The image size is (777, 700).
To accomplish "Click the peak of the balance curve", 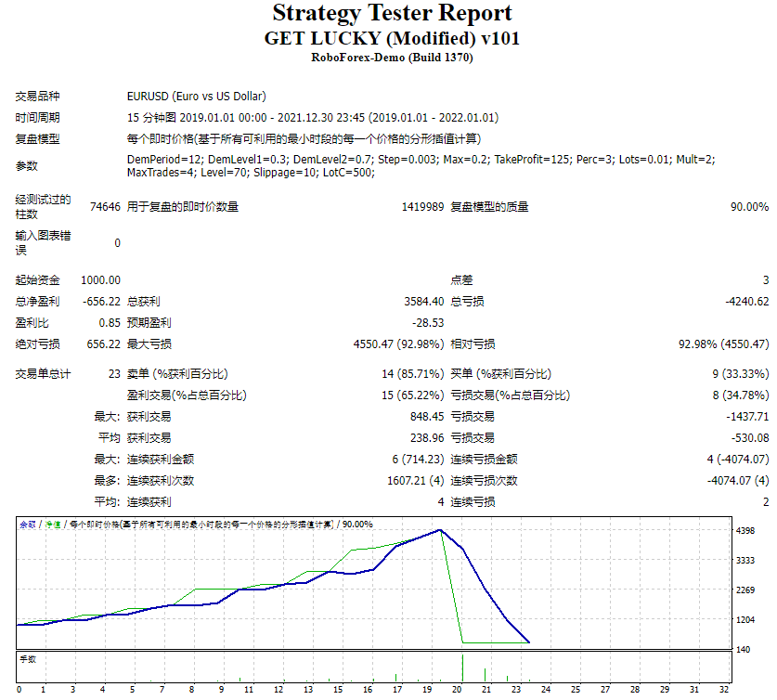I will point(441,531).
